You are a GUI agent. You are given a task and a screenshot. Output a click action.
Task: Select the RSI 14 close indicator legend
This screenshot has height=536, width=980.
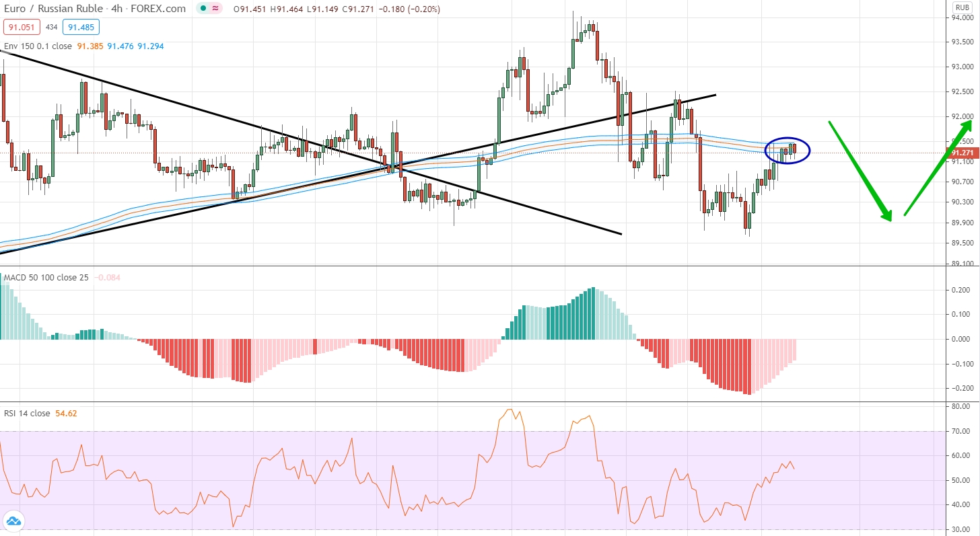(x=27, y=413)
